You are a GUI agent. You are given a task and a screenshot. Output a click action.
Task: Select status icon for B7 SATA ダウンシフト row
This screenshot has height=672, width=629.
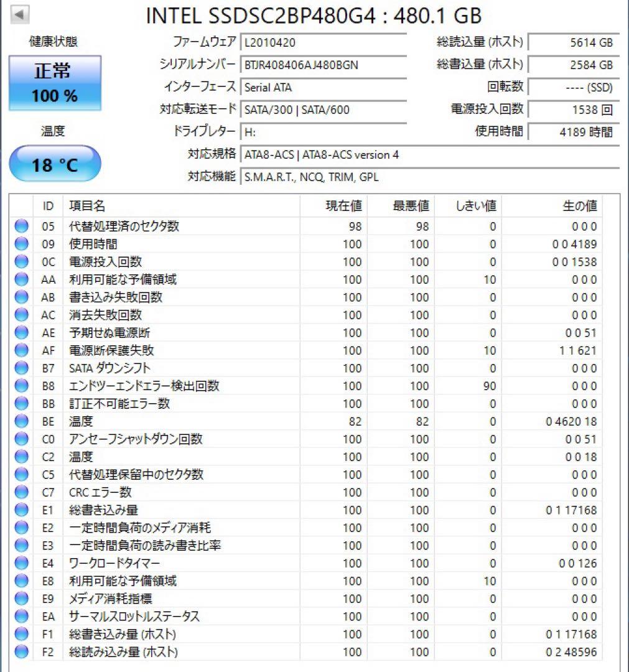[21, 368]
